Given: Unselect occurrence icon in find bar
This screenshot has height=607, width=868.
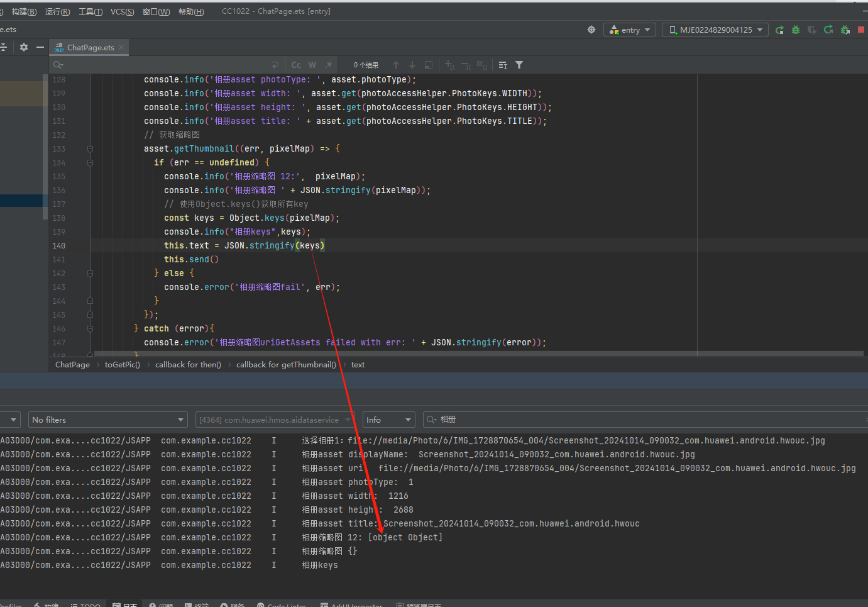Looking at the screenshot, I should (466, 65).
